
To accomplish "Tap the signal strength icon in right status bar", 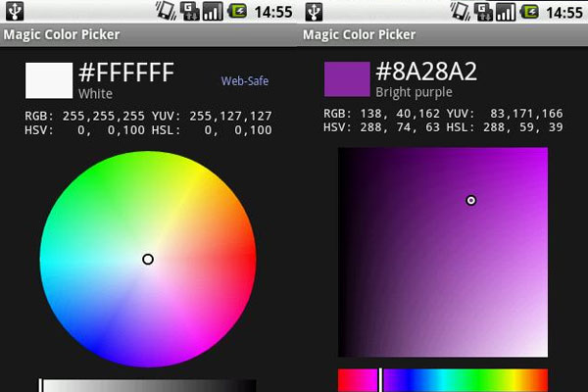I will tap(506, 11).
